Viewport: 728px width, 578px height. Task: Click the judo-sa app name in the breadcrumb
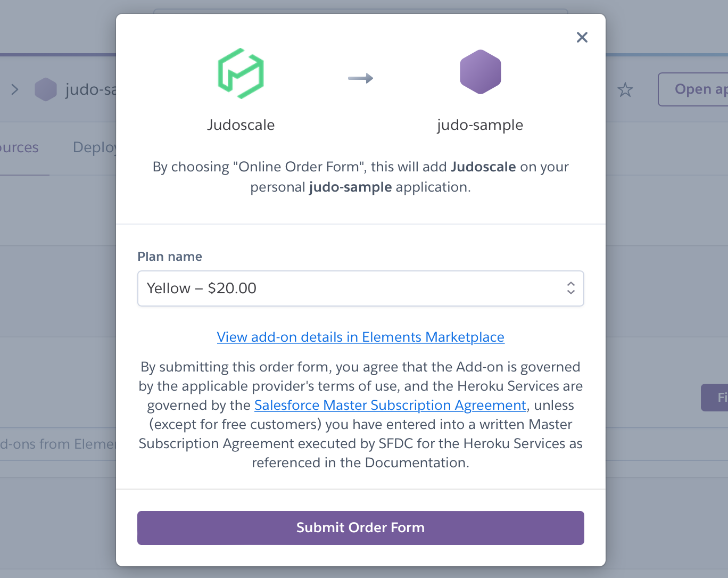pyautogui.click(x=90, y=89)
